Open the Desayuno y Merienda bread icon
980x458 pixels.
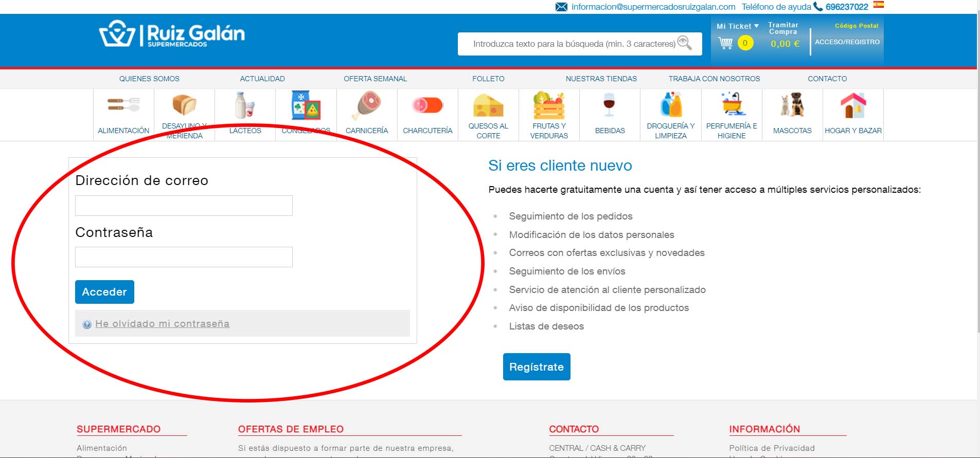coord(184,104)
